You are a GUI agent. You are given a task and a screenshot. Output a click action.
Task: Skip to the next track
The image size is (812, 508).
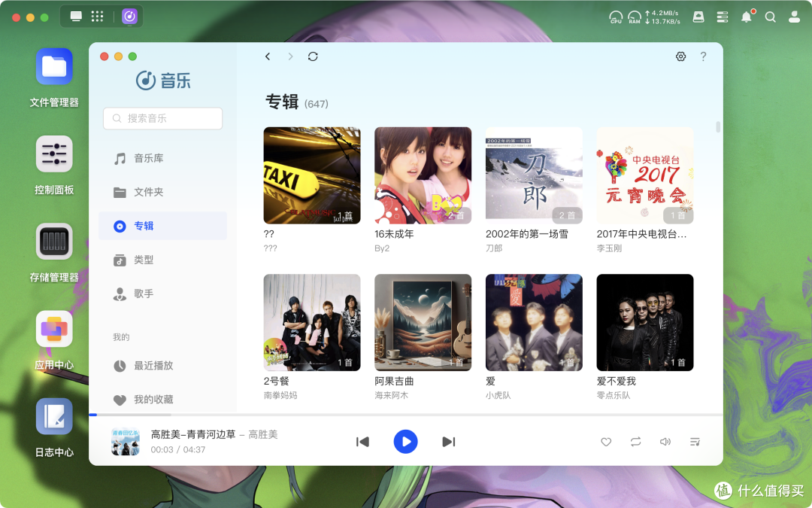tap(448, 442)
